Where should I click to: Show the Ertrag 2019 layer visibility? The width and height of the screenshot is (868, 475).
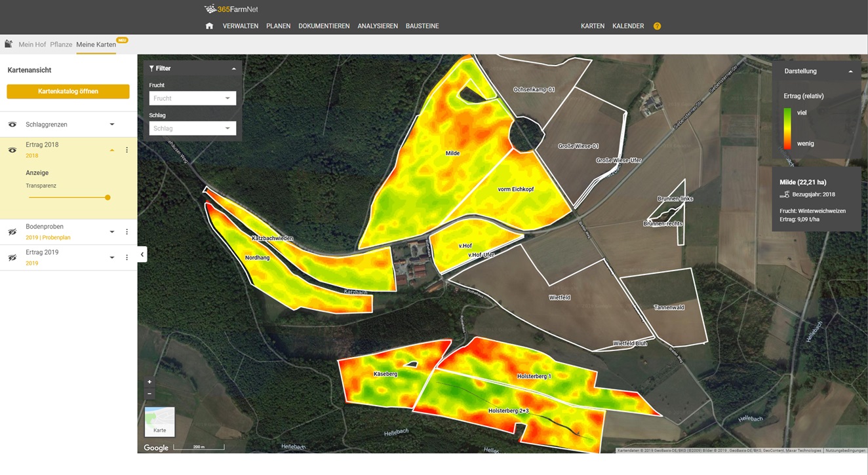tap(11, 257)
